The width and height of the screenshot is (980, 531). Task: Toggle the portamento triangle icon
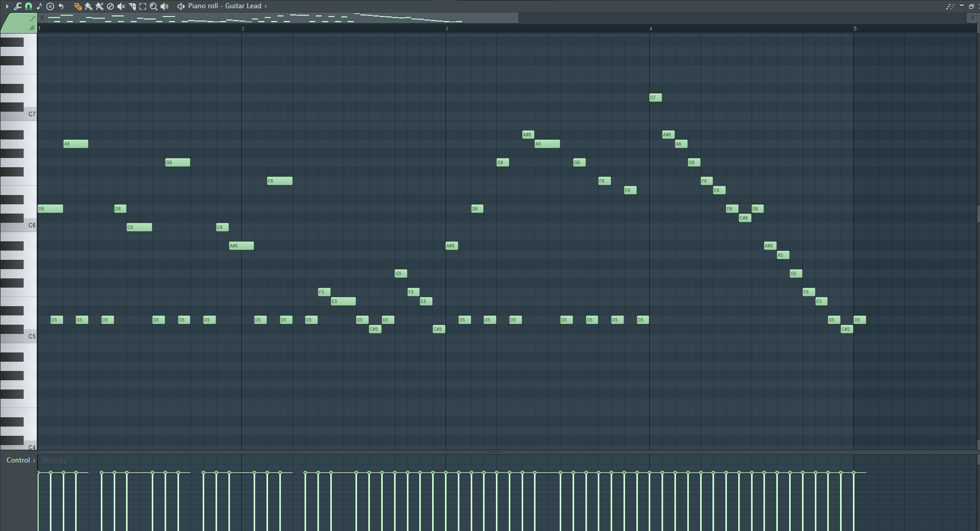[x=32, y=27]
